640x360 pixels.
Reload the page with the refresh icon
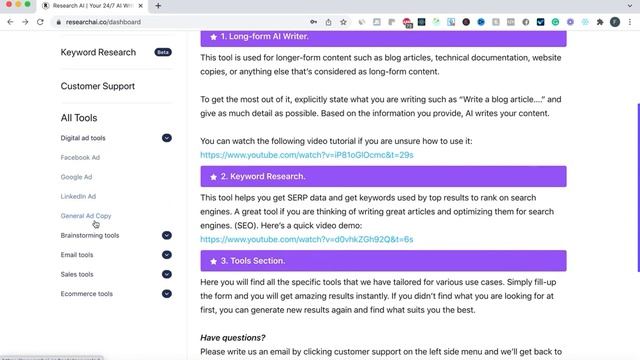point(40,22)
